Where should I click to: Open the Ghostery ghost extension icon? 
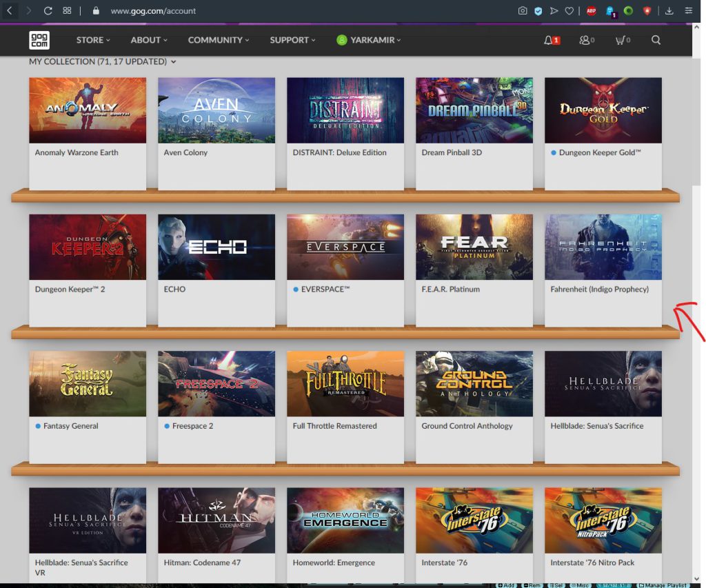point(611,11)
